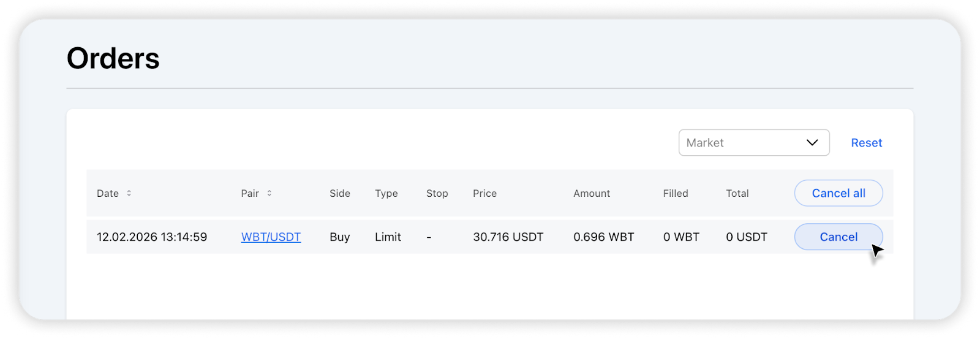
Task: Cancel the WBT/USDT buy order
Action: (838, 237)
